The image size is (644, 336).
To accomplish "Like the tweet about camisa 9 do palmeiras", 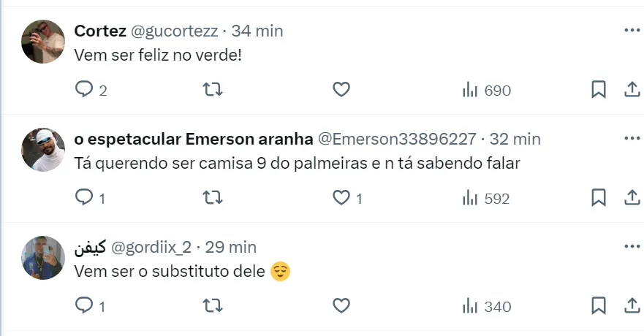I will (x=341, y=198).
